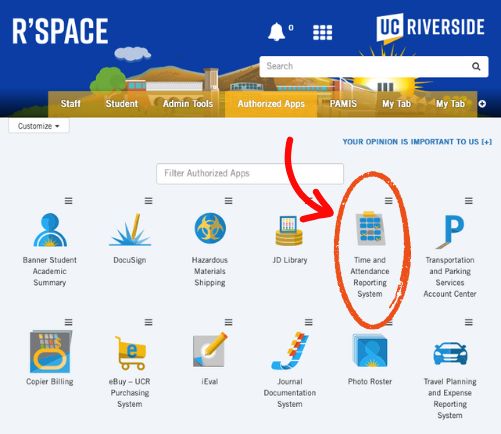Expand the Customize dropdown

pyautogui.click(x=39, y=126)
